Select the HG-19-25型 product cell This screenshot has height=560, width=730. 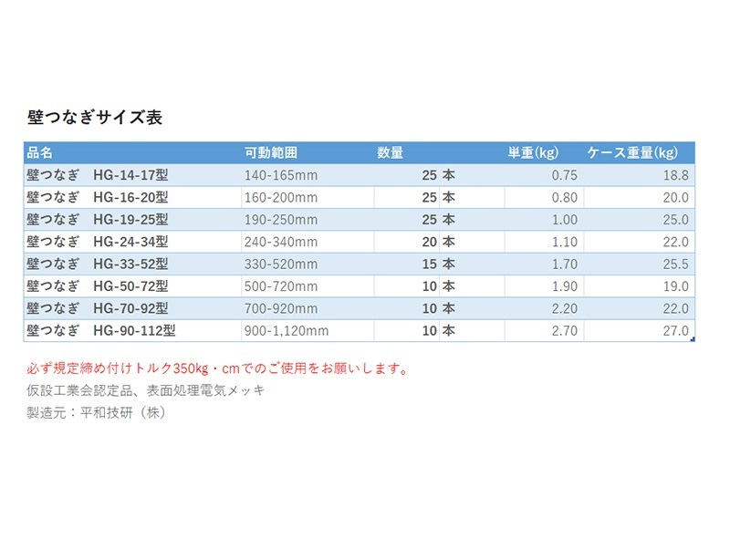pos(132,220)
